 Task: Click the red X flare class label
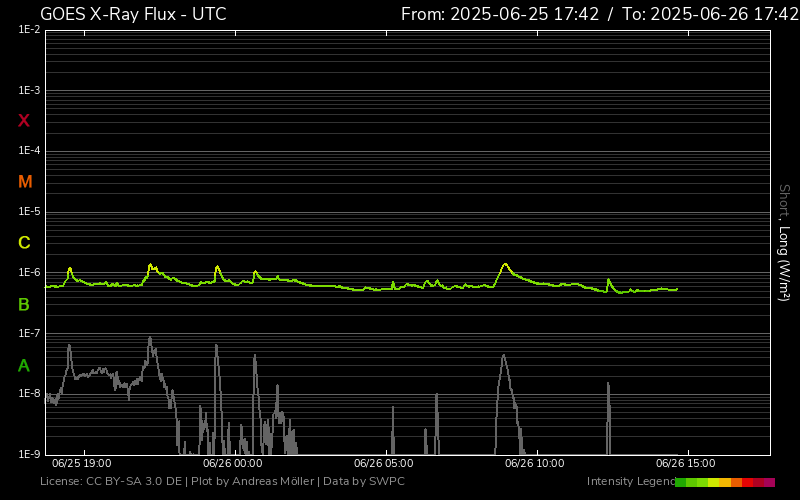[24, 121]
